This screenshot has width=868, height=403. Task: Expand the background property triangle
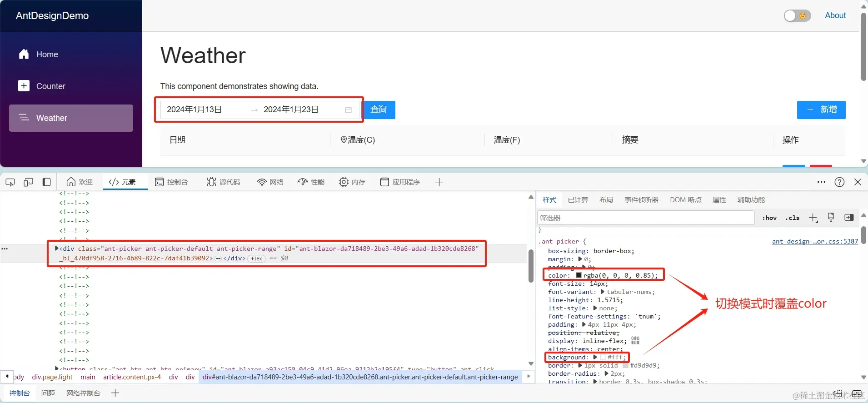595,357
